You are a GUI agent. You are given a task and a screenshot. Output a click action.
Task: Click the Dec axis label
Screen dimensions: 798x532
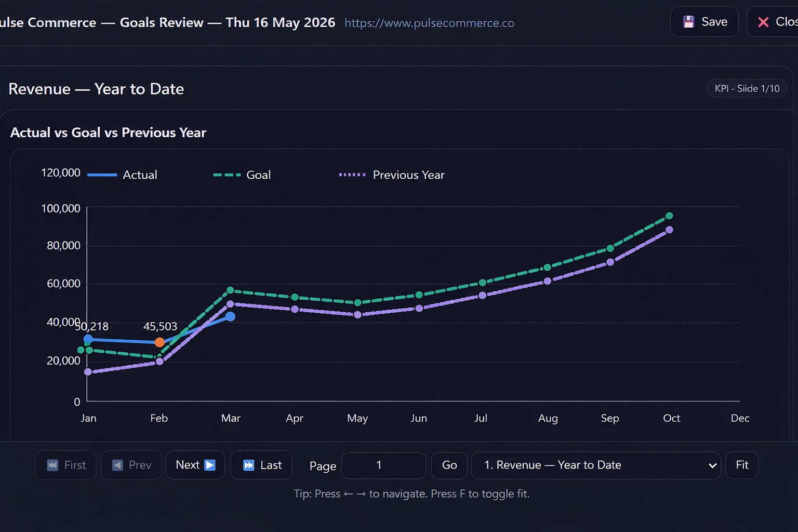pyautogui.click(x=740, y=418)
